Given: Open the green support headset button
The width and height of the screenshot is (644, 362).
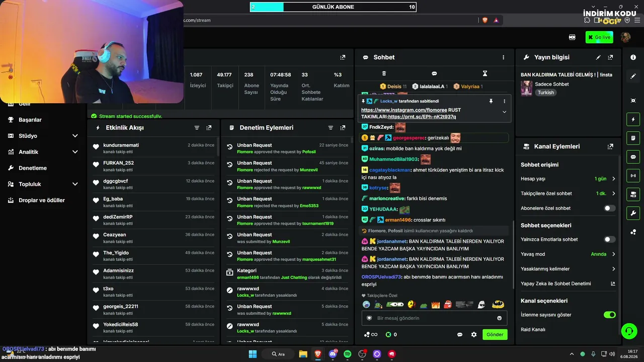Looking at the screenshot, I should pos(629,331).
